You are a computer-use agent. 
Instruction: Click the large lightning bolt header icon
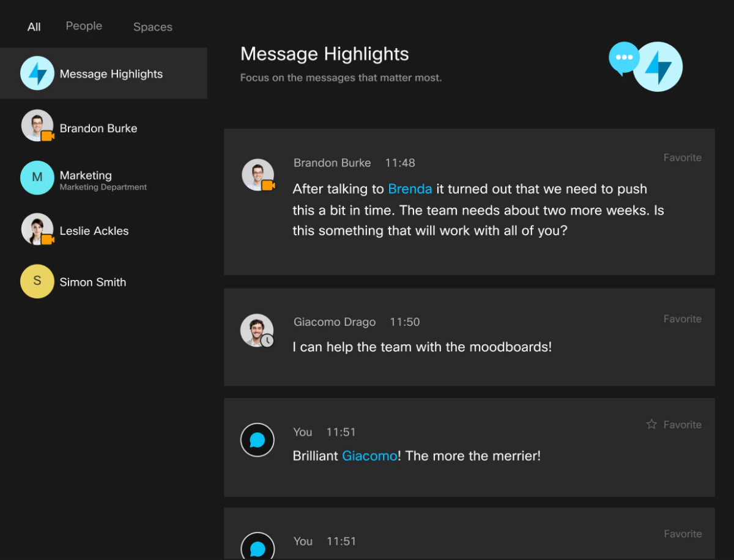pyautogui.click(x=658, y=67)
